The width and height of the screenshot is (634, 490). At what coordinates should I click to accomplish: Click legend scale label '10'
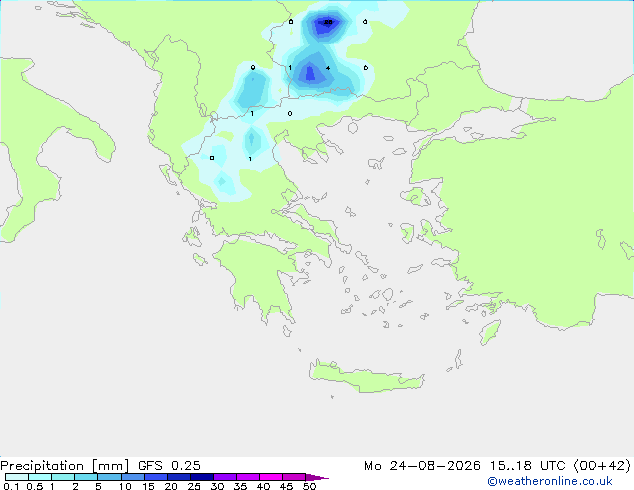pyautogui.click(x=125, y=486)
